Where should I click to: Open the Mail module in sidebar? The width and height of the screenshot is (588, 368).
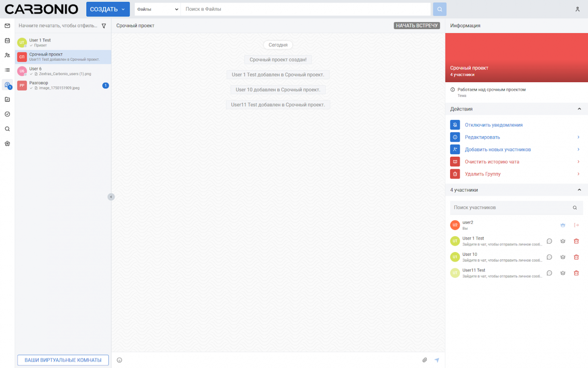pos(7,26)
